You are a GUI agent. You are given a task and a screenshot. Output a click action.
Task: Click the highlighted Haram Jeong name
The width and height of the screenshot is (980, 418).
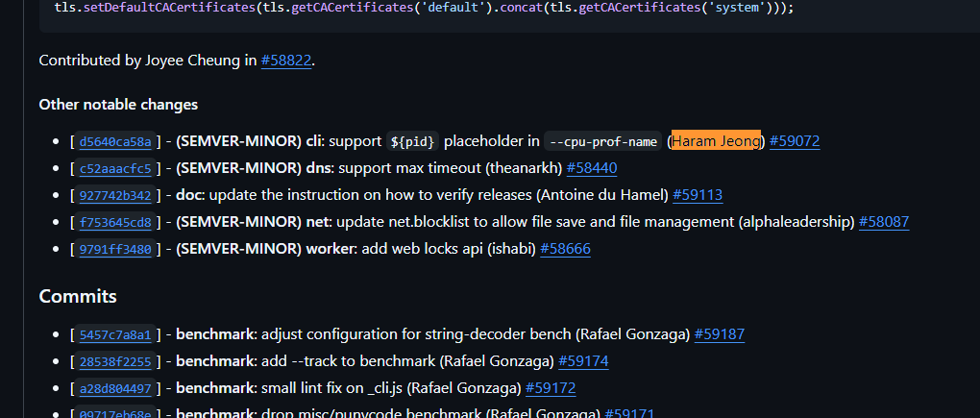pos(716,141)
